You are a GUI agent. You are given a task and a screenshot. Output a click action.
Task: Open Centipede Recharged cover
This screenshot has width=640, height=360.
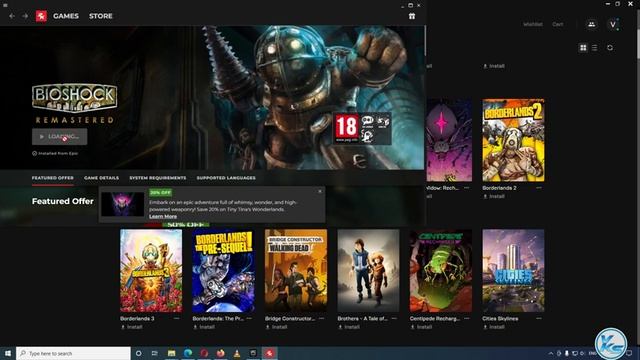[x=441, y=271]
